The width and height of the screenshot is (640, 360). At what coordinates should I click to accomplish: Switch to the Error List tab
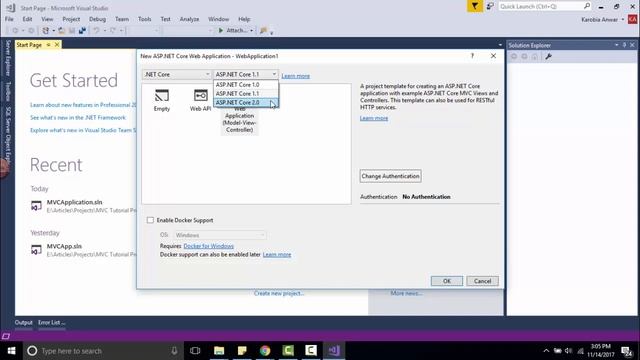click(x=51, y=322)
